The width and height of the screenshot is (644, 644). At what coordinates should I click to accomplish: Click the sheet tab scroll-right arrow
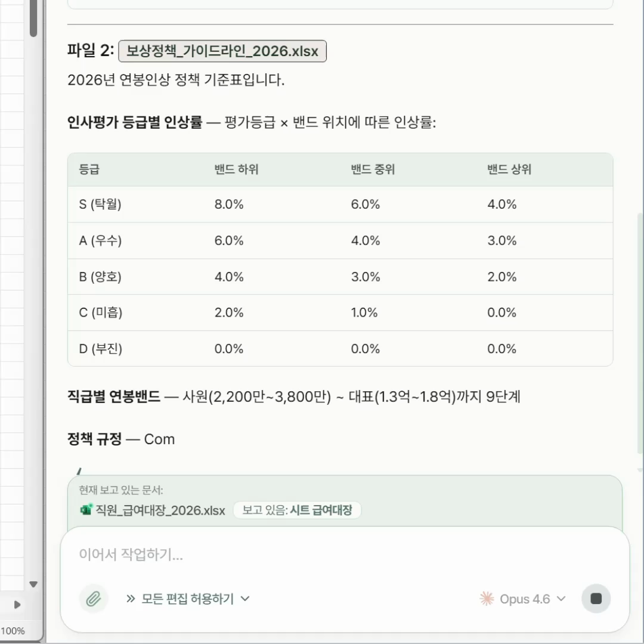(17, 605)
